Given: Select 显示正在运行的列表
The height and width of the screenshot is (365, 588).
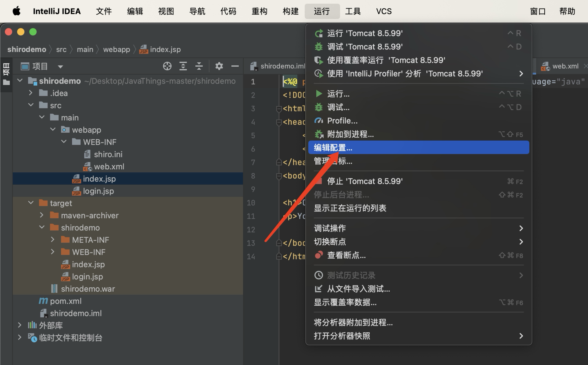Looking at the screenshot, I should tap(419, 208).
